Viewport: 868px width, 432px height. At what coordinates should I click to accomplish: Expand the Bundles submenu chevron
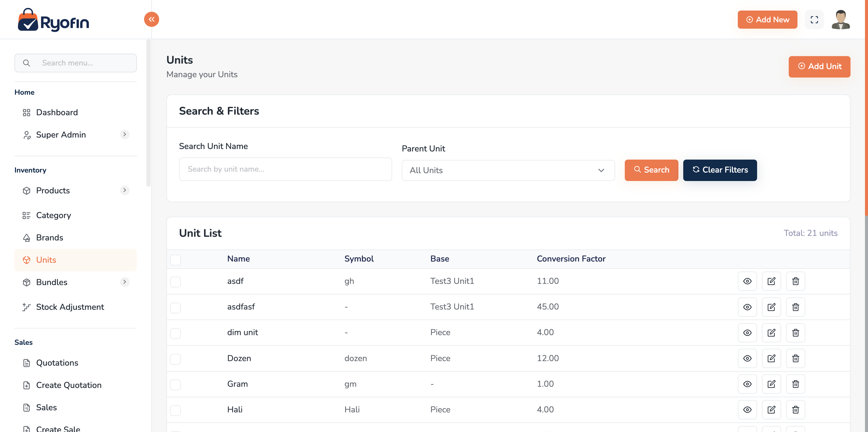[125, 281]
